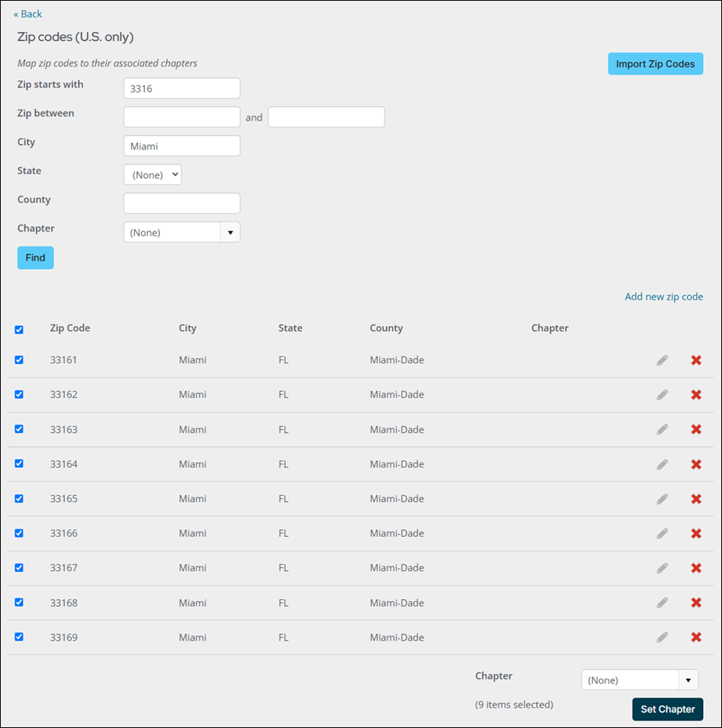Click zip code 33165 text
Screen dimensions: 722x728
[x=64, y=499]
